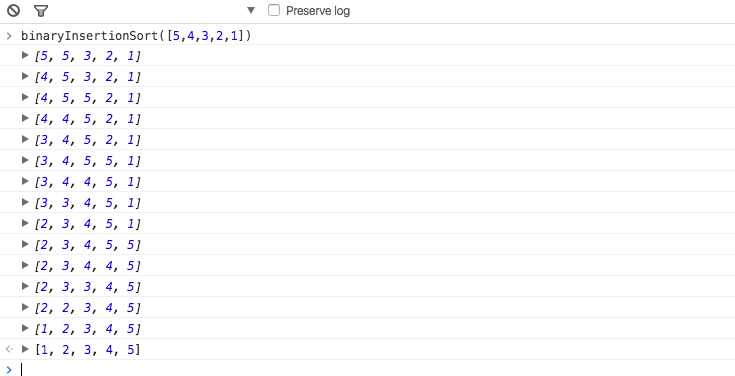Clear the console with the ban icon
The width and height of the screenshot is (735, 376).
[x=14, y=10]
